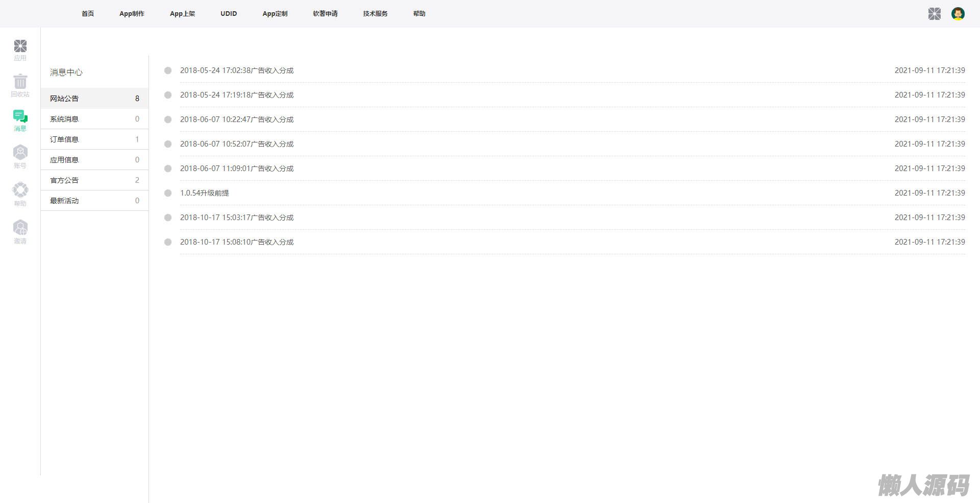Screen dimensions: 980x503
Task: Open the App制作 menu item
Action: [132, 14]
